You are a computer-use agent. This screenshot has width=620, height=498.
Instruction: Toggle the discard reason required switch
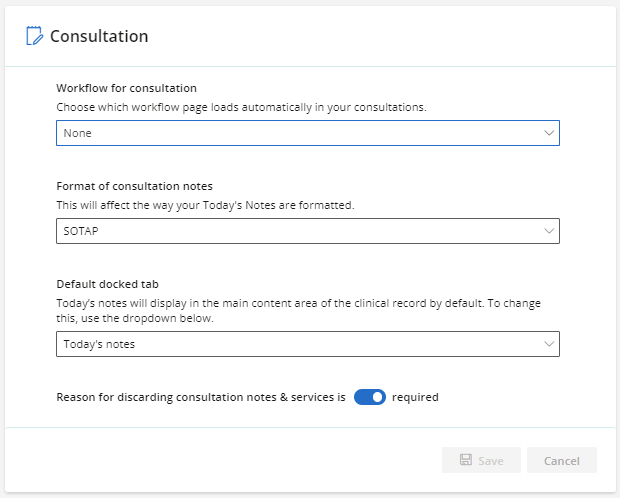coord(370,397)
